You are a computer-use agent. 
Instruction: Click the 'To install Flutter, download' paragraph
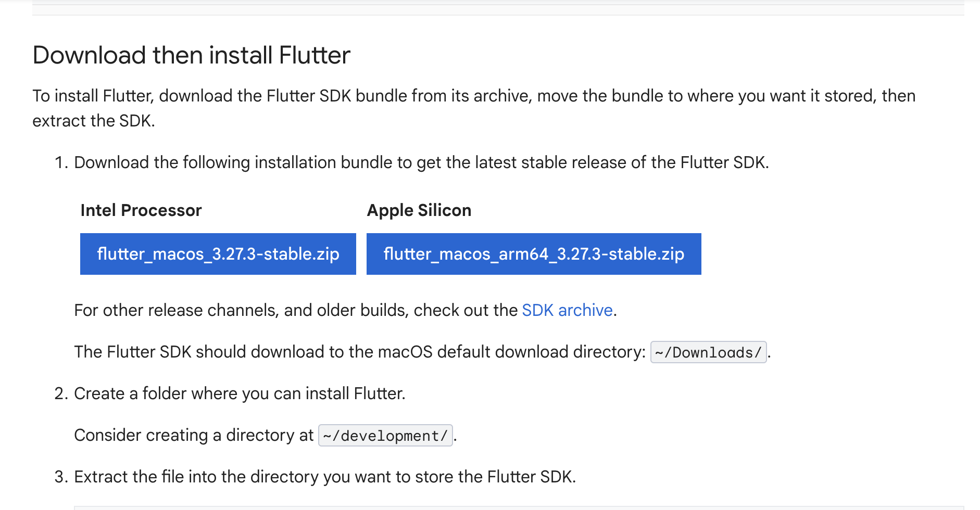coord(474,108)
